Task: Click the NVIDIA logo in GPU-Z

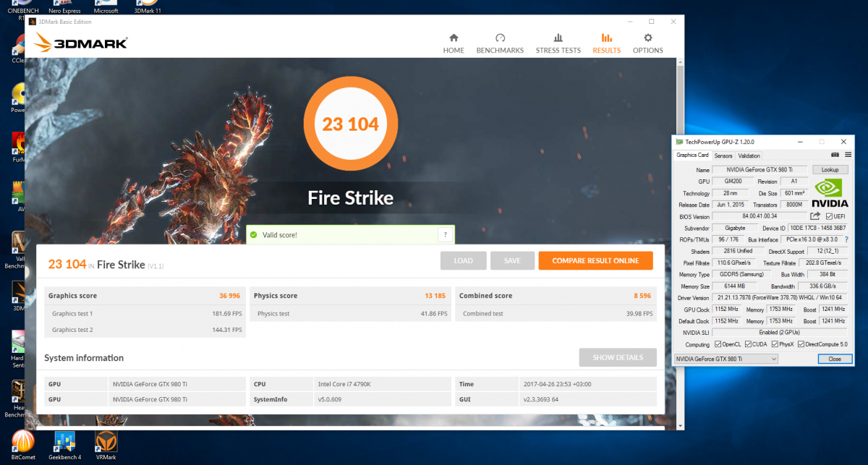Action: (830, 194)
